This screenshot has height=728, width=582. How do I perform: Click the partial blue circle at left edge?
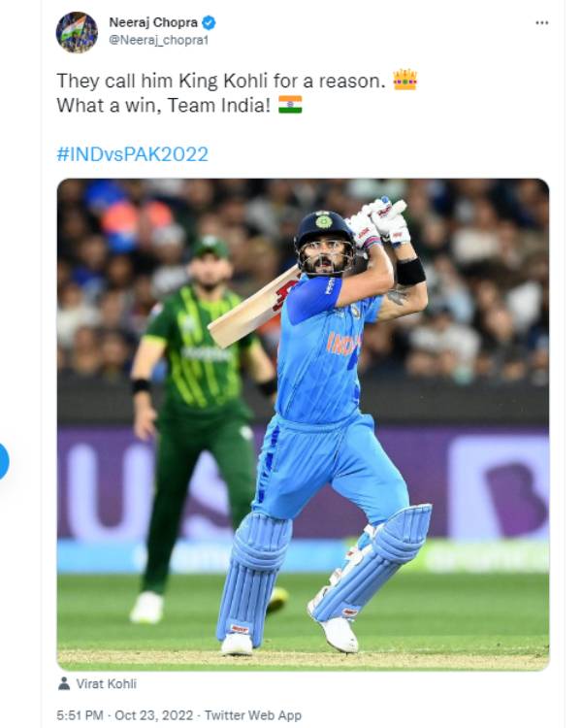point(3,460)
